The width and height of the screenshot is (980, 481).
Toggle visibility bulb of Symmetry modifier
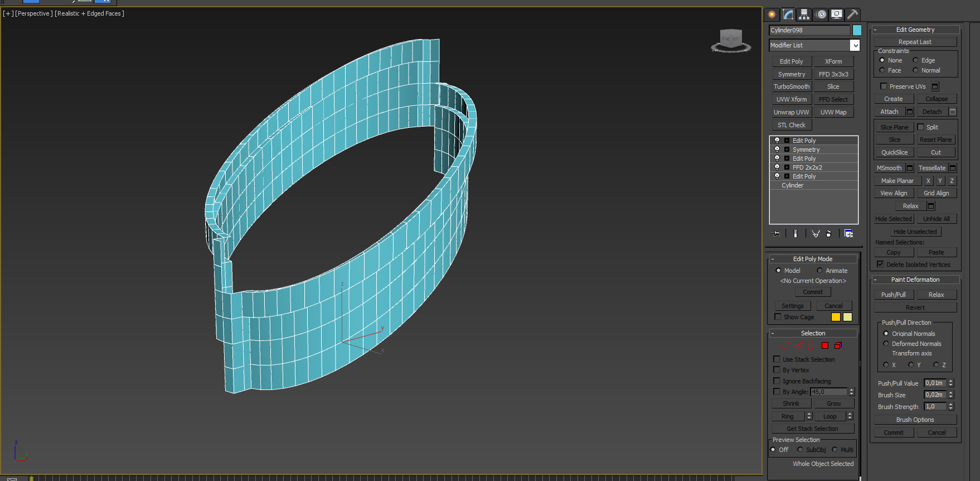click(777, 150)
